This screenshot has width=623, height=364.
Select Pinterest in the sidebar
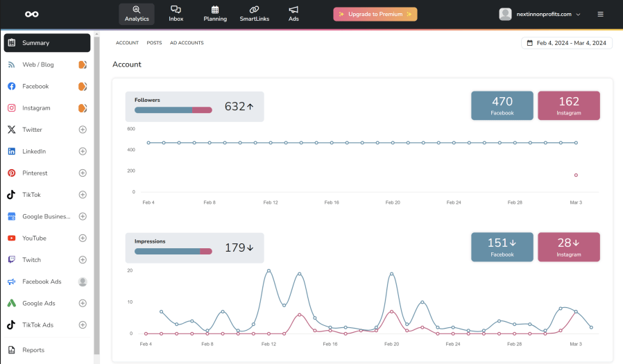click(x=35, y=173)
